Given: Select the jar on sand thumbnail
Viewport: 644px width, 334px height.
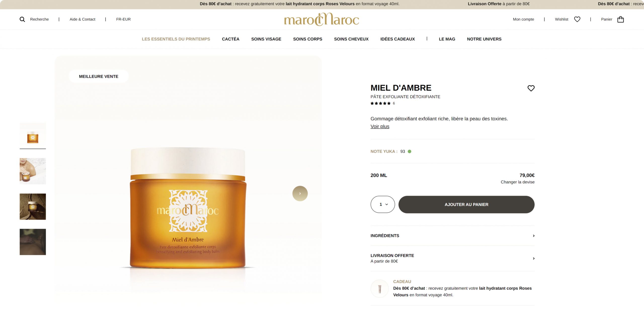Looking at the screenshot, I should click(x=33, y=207).
